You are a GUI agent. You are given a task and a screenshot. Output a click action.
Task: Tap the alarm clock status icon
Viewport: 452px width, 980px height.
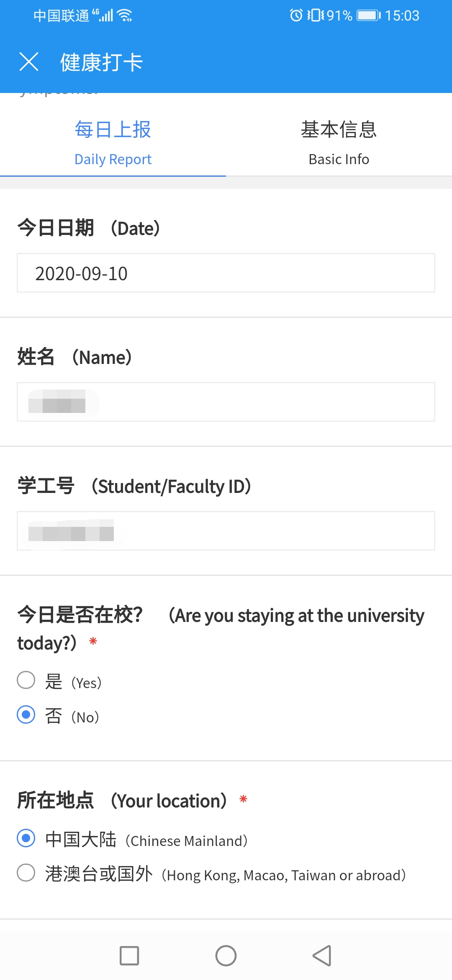tap(296, 15)
